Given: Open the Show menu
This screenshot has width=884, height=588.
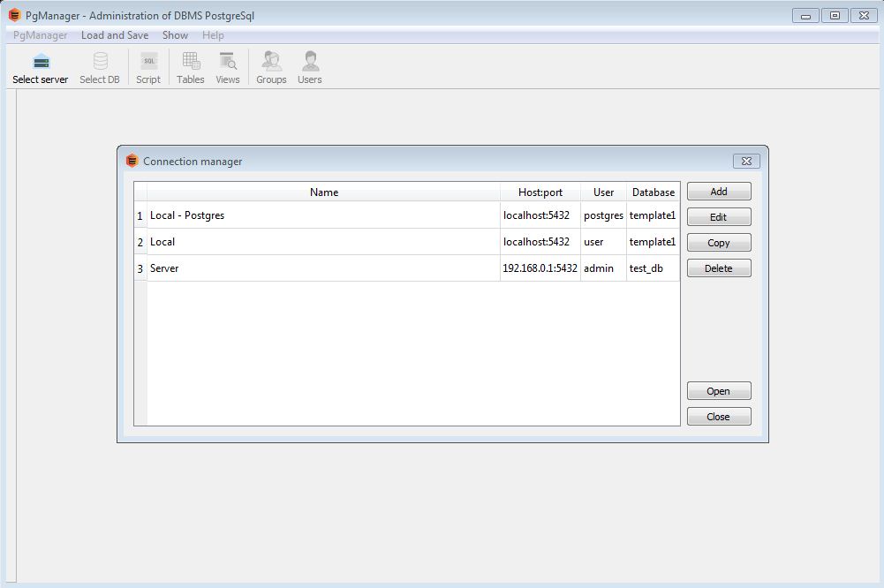Looking at the screenshot, I should [x=175, y=35].
